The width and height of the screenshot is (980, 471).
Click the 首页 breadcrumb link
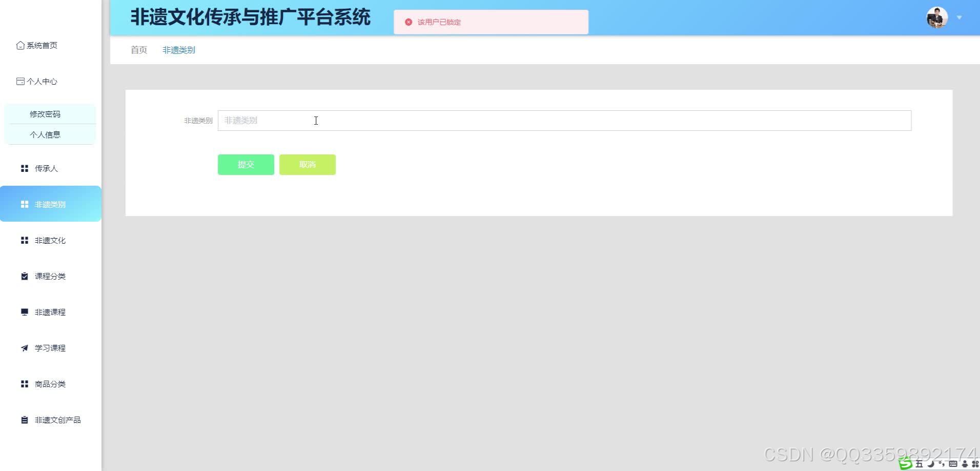pos(138,49)
